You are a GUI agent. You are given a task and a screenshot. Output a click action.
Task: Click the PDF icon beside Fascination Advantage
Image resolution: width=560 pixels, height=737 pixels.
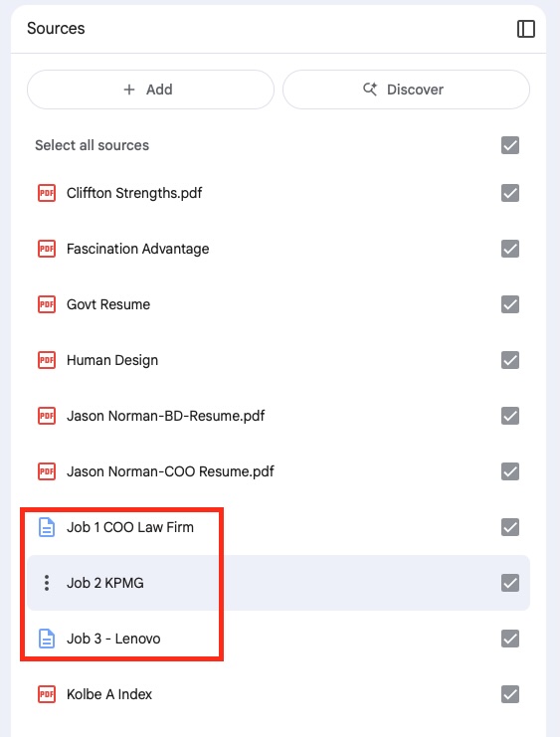click(x=47, y=249)
